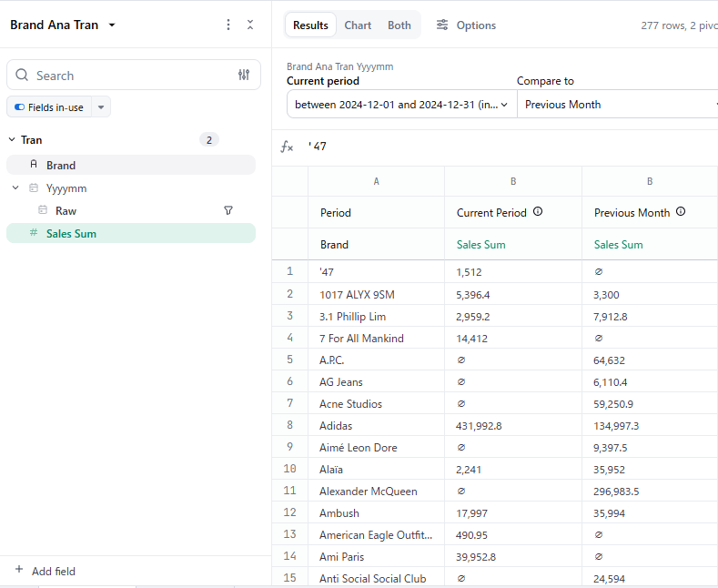Select the Acne Studios cell
Viewport: 718px width, 588px height.
[376, 404]
